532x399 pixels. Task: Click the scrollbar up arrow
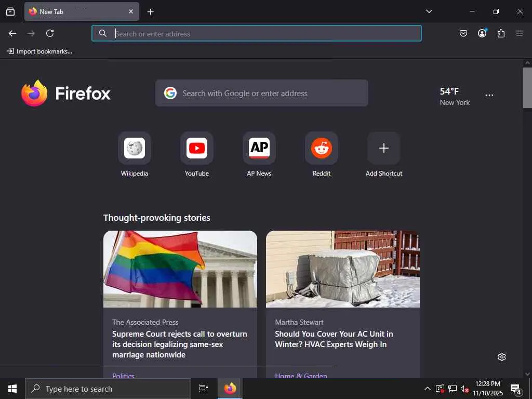[x=527, y=63]
